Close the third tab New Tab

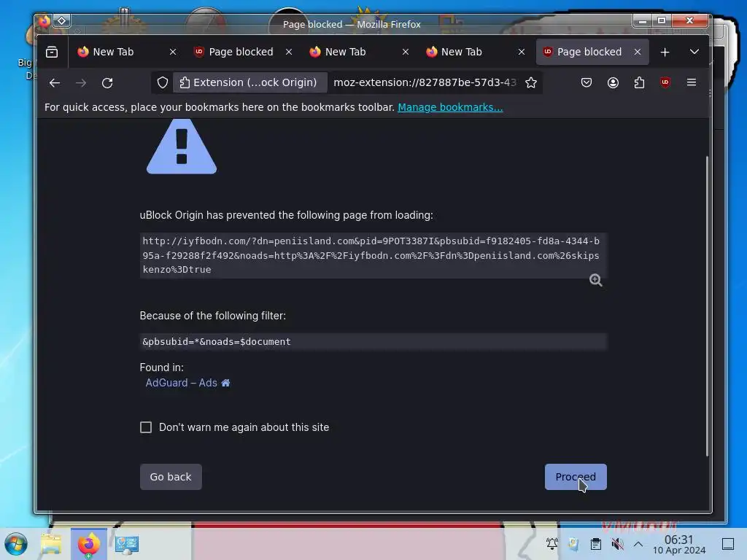406,52
